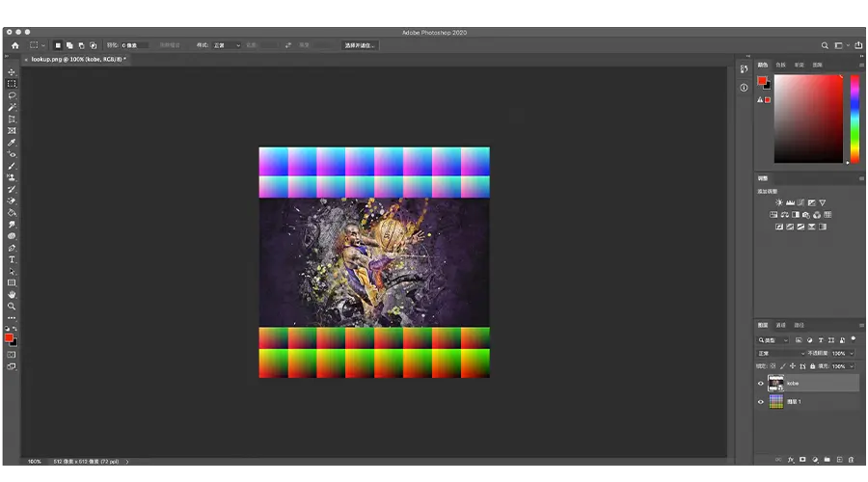Add a layer mask

(x=802, y=459)
